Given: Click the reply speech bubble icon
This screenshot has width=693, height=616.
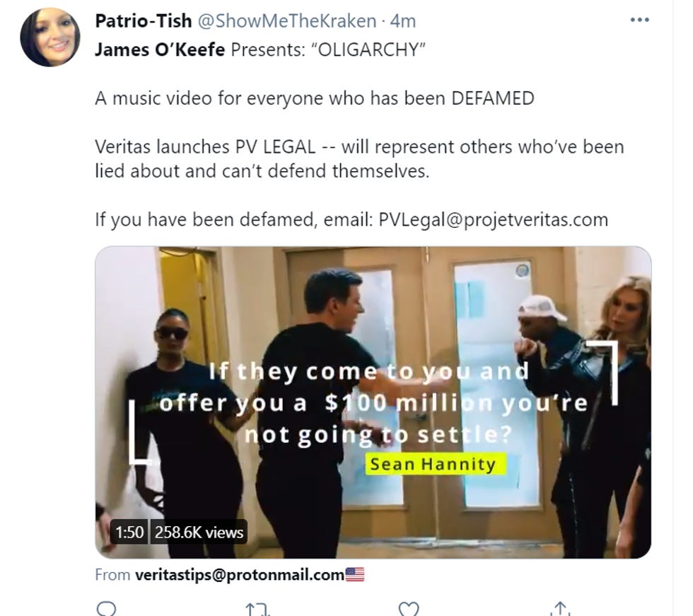Looking at the screenshot, I should (106, 609).
